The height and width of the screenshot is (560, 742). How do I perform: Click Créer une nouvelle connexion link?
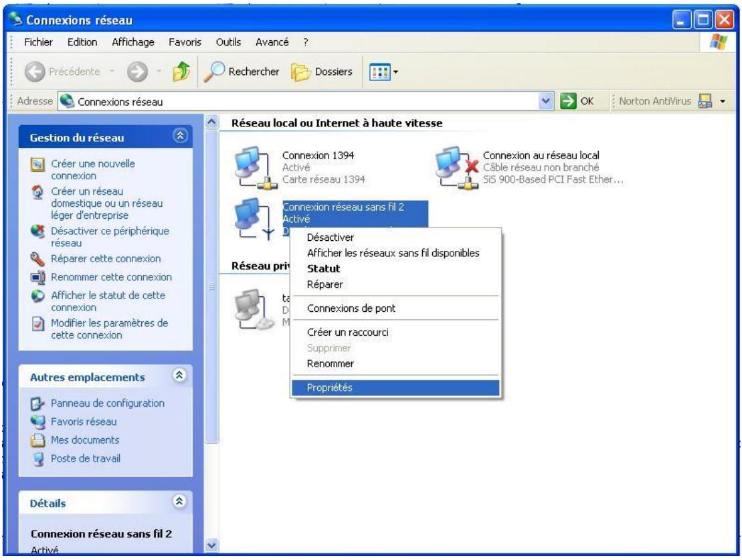tap(93, 169)
